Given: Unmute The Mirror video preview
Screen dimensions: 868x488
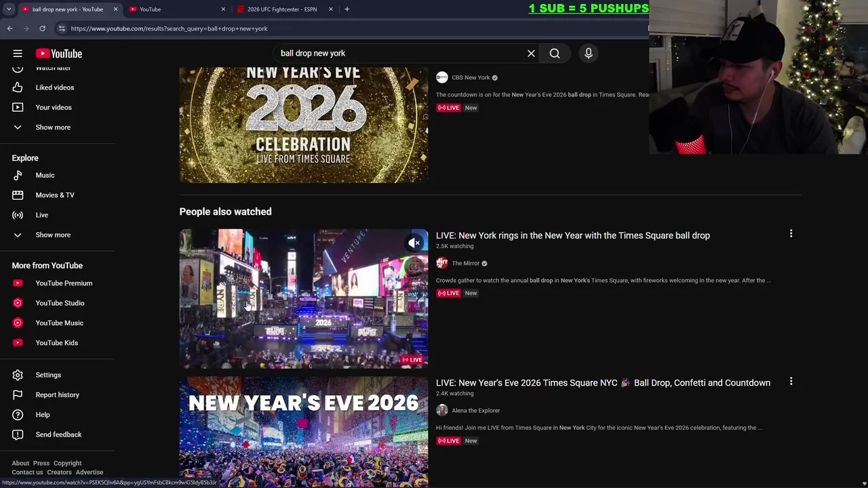Looking at the screenshot, I should tap(414, 243).
